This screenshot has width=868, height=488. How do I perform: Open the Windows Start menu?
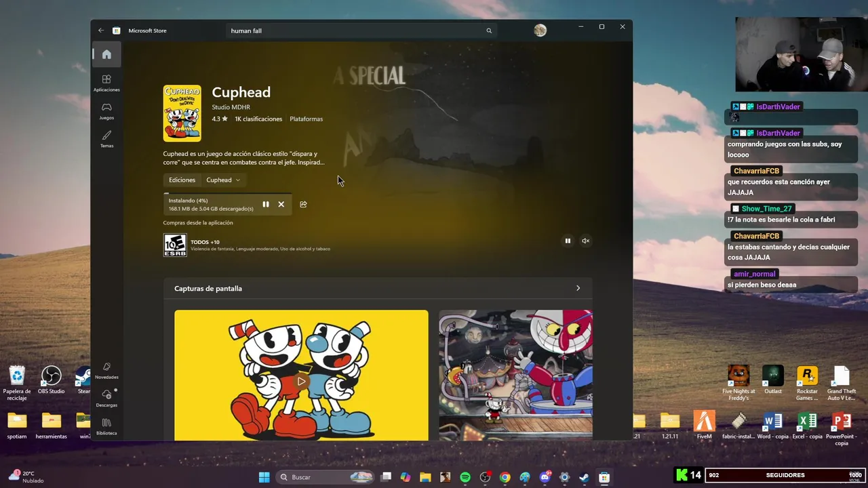[x=264, y=477]
